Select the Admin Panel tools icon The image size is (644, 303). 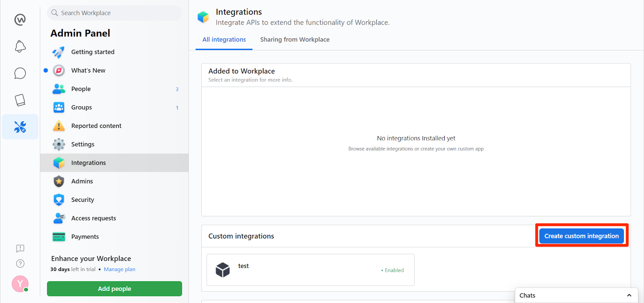(x=20, y=127)
